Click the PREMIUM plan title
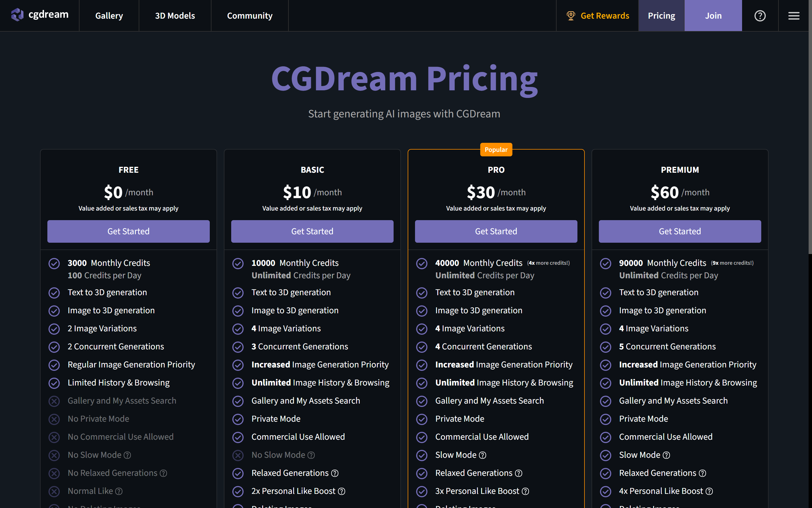 tap(680, 170)
